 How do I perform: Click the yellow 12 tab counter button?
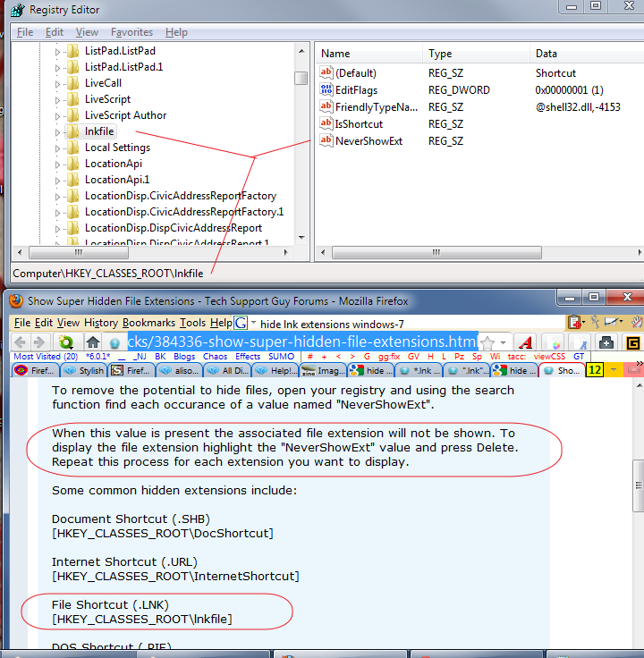[595, 370]
